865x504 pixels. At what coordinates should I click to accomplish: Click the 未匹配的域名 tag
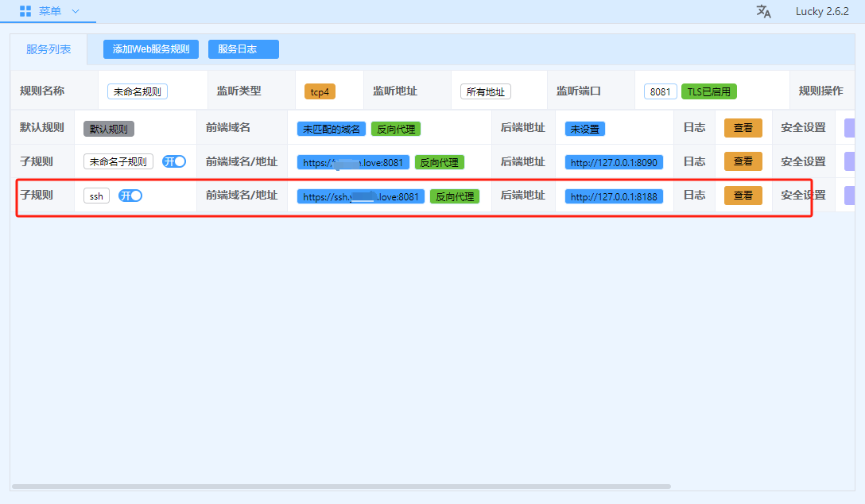[332, 129]
